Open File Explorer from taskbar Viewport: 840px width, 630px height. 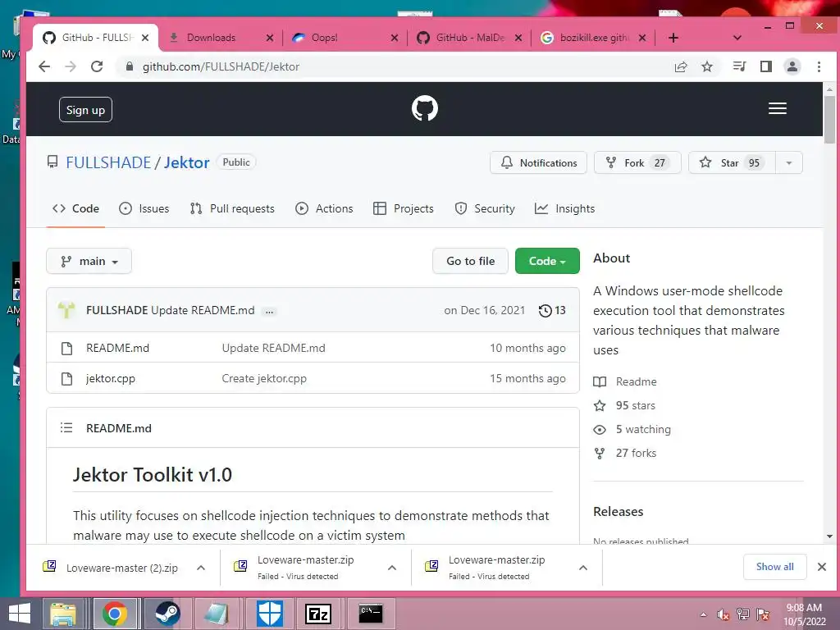click(63, 614)
